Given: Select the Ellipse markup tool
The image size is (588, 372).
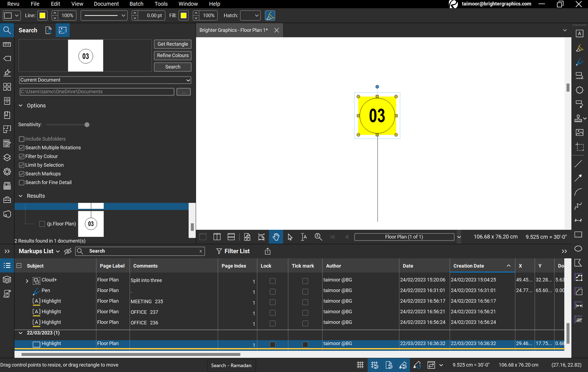Looking at the screenshot, I should 578,249.
